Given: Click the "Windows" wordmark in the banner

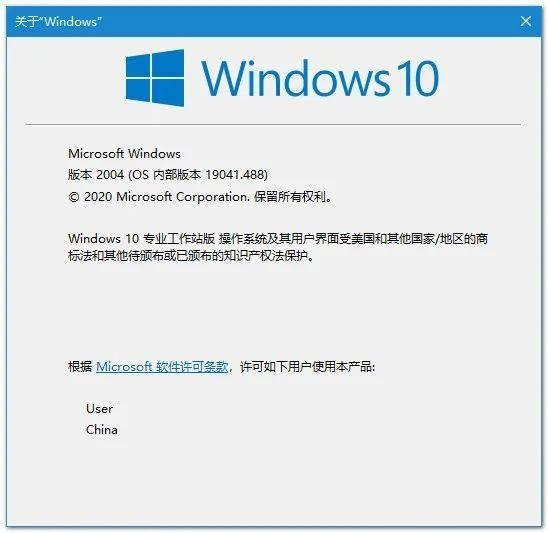Looking at the screenshot, I should (295, 78).
